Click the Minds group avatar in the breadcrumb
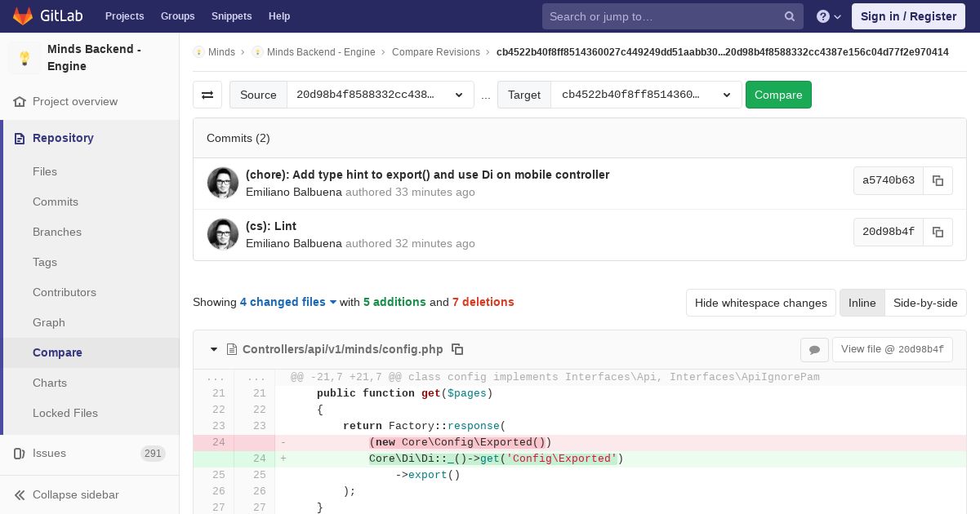The height and width of the screenshot is (514, 980). coord(198,52)
